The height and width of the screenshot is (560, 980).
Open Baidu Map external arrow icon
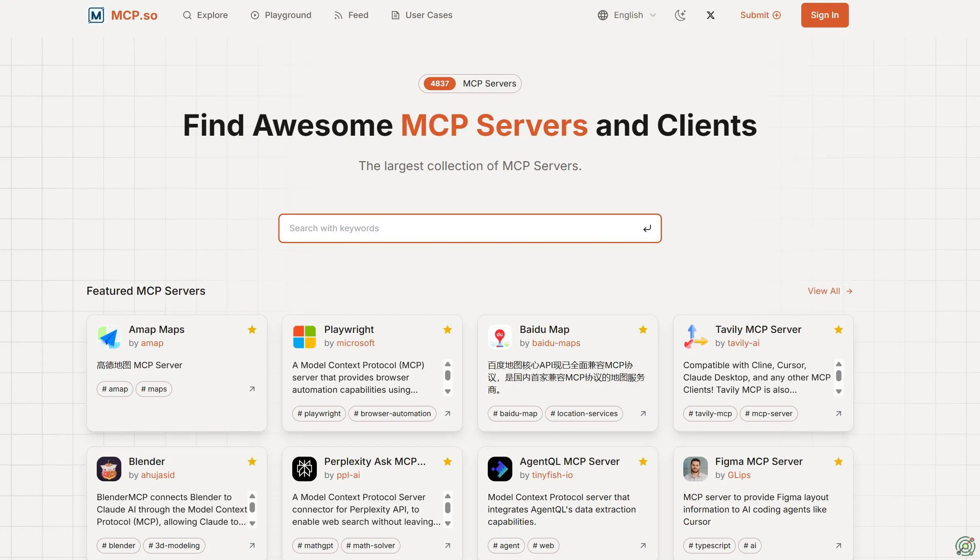coord(643,414)
